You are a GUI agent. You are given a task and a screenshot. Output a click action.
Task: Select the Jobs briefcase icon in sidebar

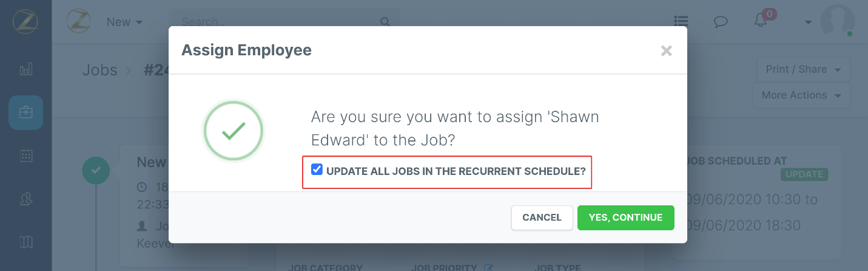click(25, 112)
